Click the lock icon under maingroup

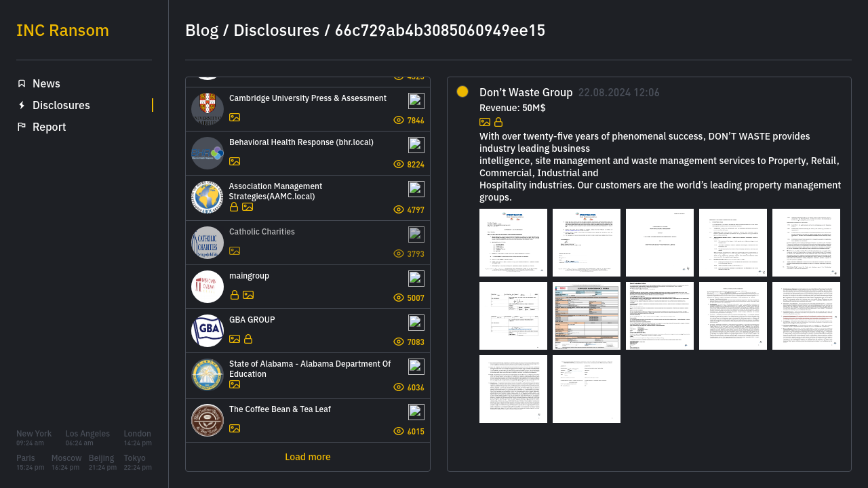point(235,295)
